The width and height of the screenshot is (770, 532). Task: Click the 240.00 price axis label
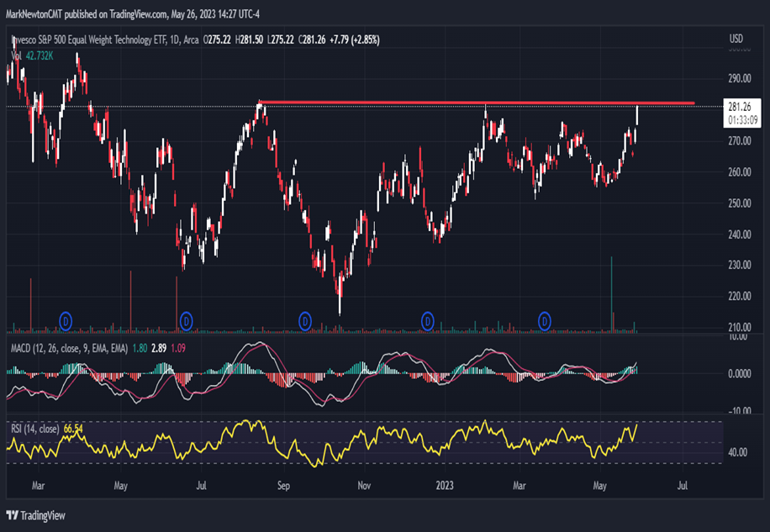coord(740,234)
